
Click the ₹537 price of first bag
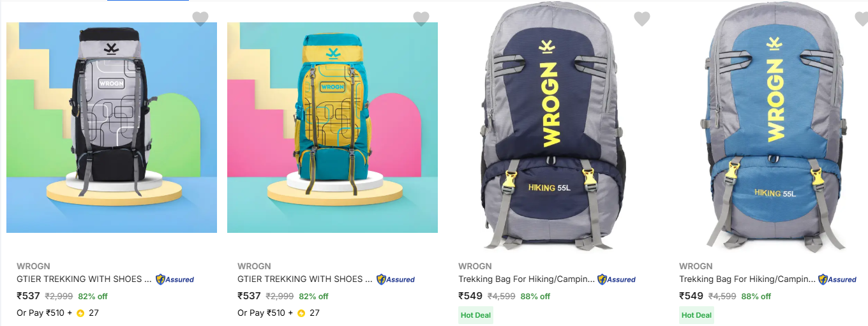coord(29,296)
